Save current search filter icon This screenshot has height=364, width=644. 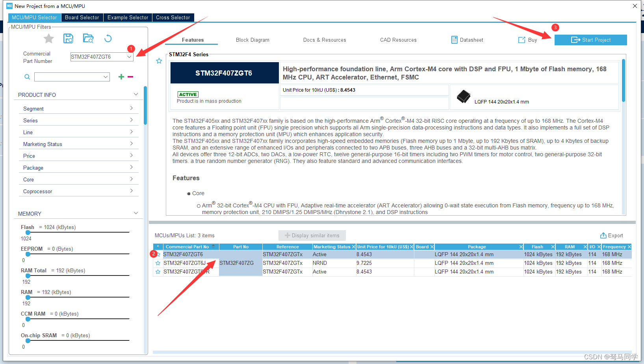(x=69, y=38)
